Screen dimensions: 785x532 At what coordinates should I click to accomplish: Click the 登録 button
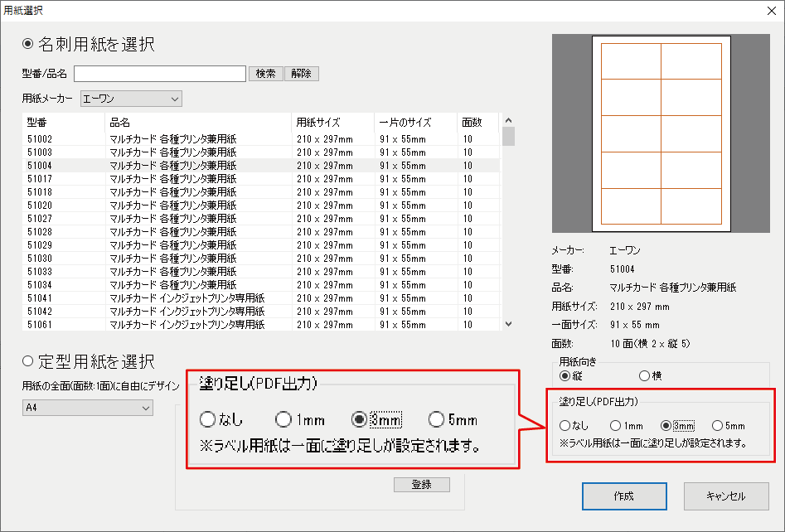click(422, 485)
